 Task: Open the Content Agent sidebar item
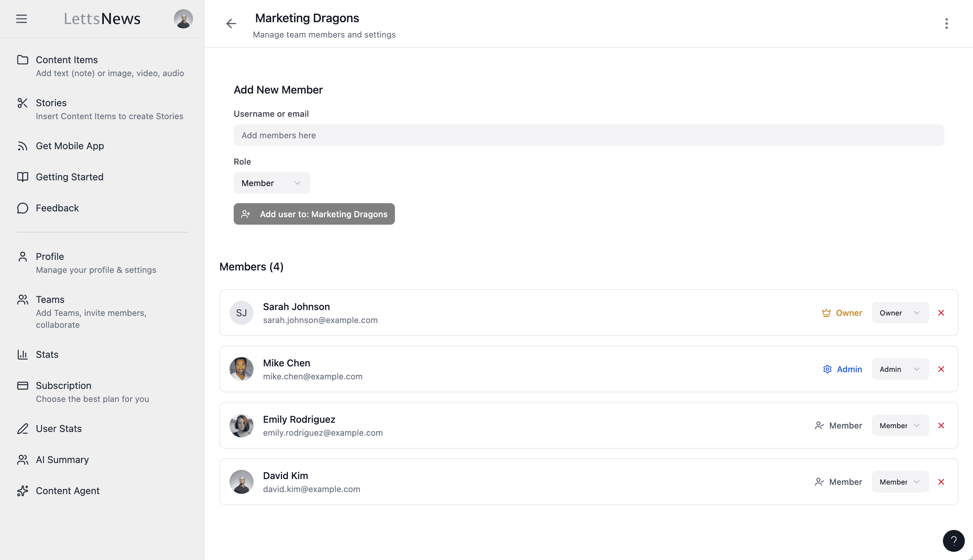click(x=67, y=491)
